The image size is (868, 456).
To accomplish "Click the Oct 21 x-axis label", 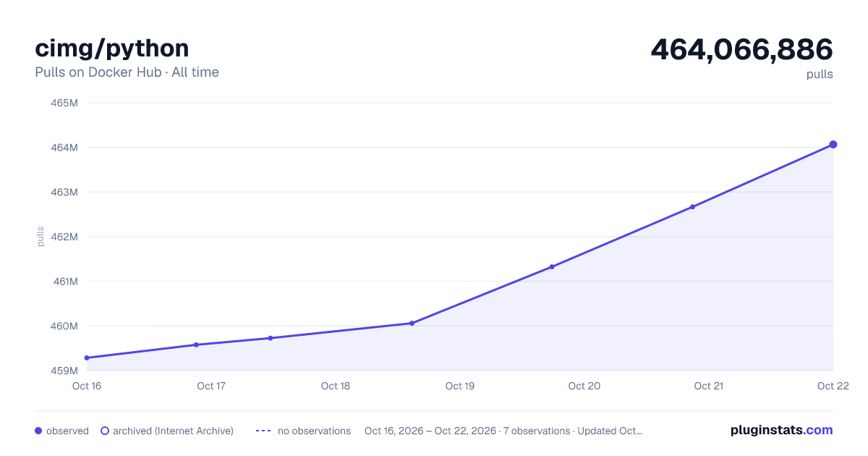I will tap(709, 386).
